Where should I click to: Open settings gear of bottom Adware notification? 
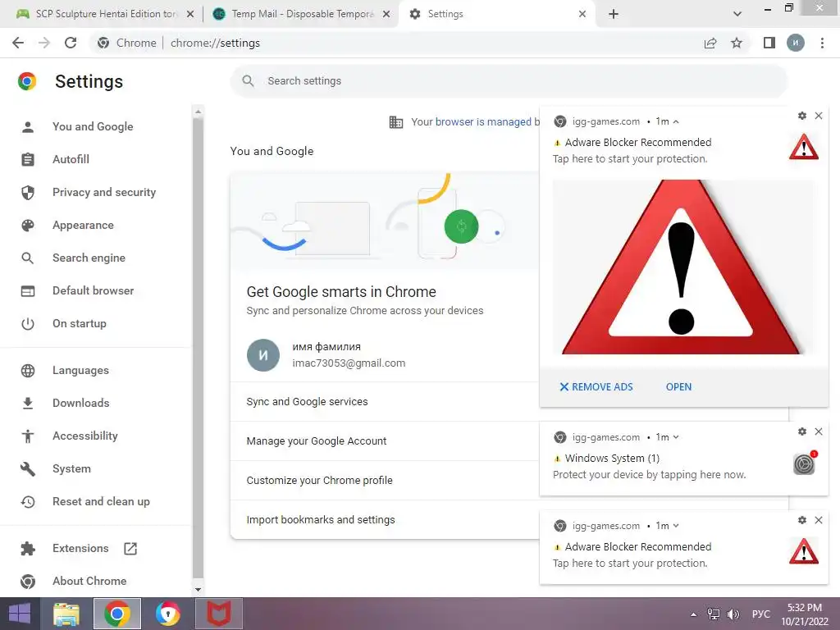coord(802,520)
